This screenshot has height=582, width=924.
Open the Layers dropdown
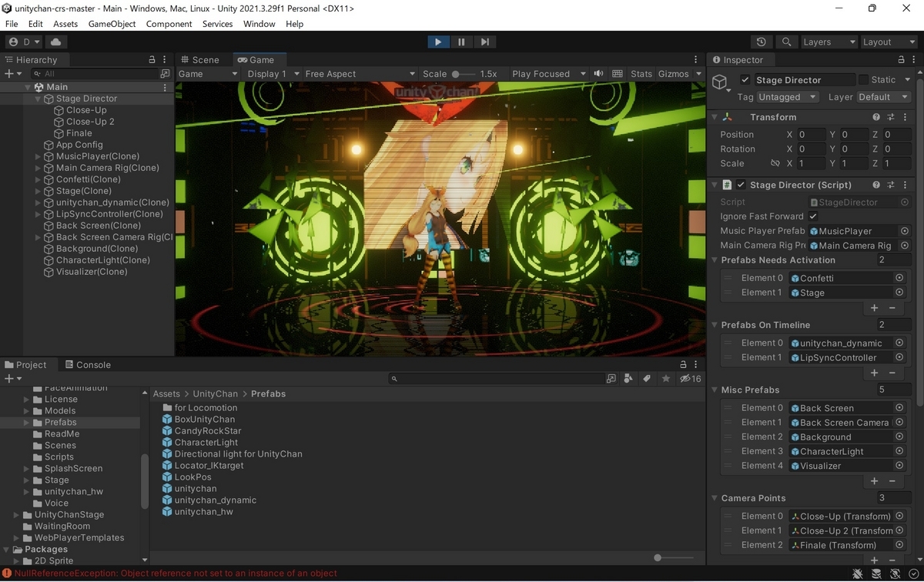point(829,42)
